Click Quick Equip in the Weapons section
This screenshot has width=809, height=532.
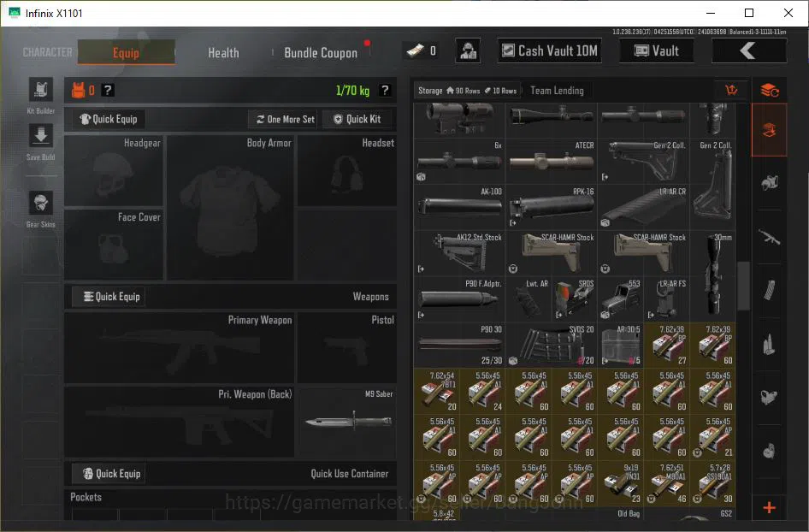(x=109, y=297)
